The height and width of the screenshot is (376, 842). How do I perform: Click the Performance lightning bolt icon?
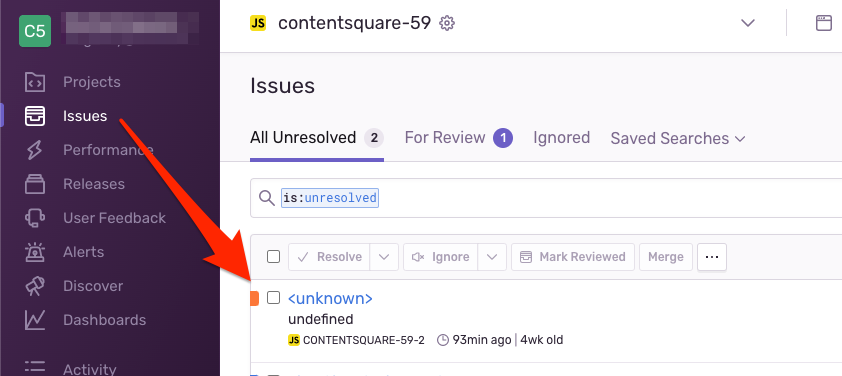tap(35, 150)
